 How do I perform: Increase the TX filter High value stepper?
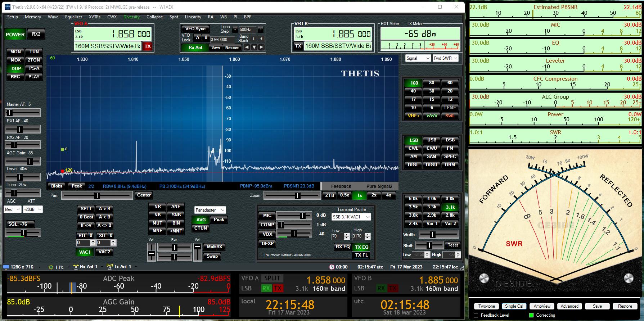coord(368,235)
